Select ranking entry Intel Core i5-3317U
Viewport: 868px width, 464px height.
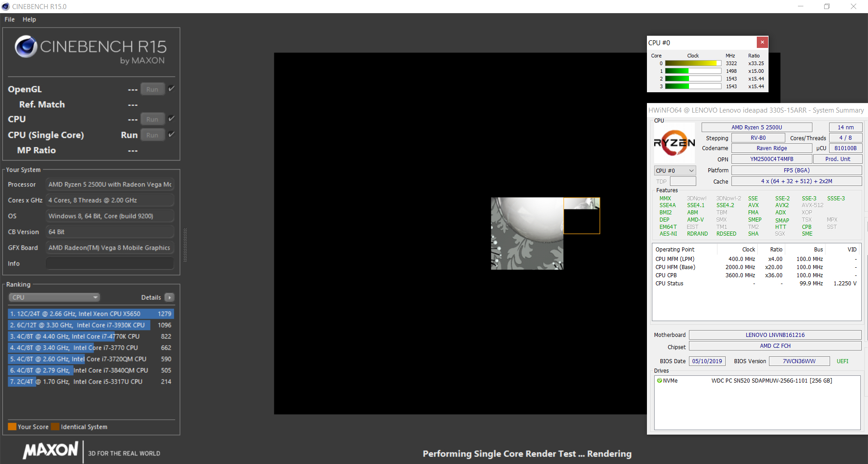point(90,381)
